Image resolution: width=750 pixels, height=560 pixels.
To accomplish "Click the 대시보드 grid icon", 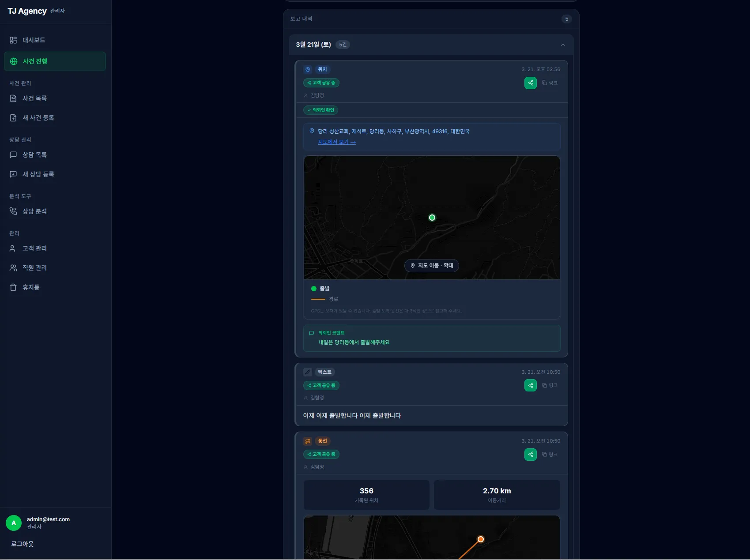I will pyautogui.click(x=13, y=40).
